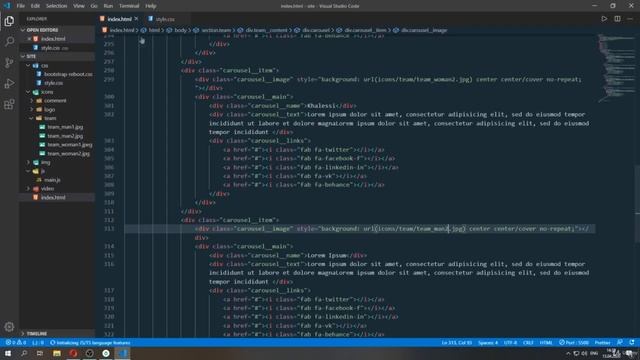
Task: Click the Run file play icon
Action: 604,19
